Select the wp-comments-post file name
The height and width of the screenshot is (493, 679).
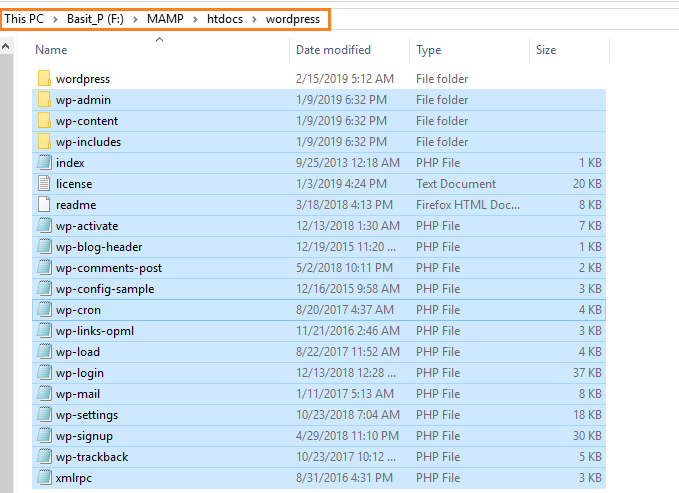[x=109, y=268]
